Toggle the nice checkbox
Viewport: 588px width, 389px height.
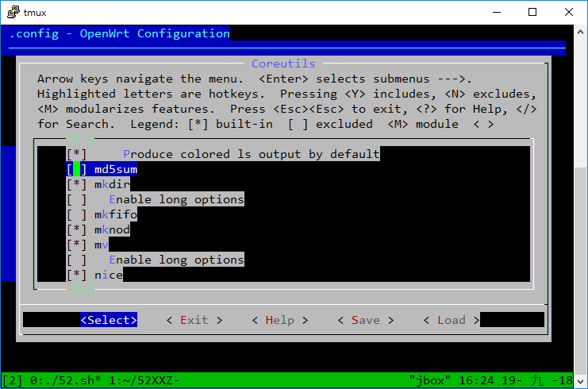[x=76, y=275]
